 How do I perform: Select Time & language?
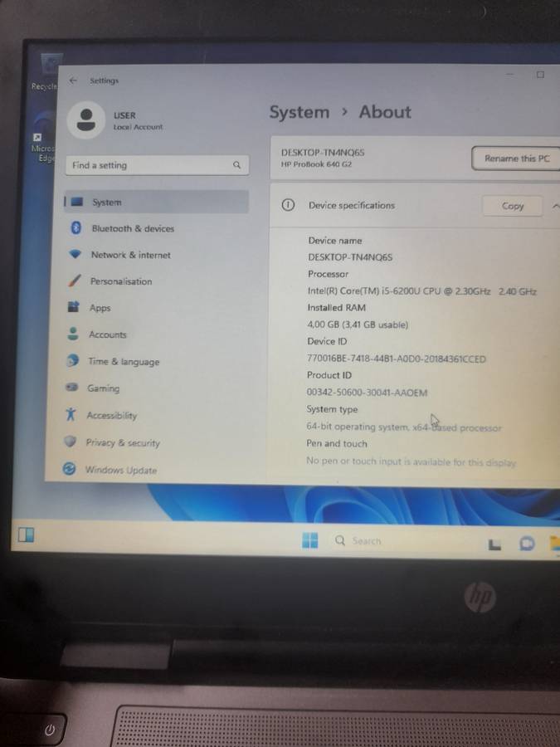pyautogui.click(x=123, y=362)
